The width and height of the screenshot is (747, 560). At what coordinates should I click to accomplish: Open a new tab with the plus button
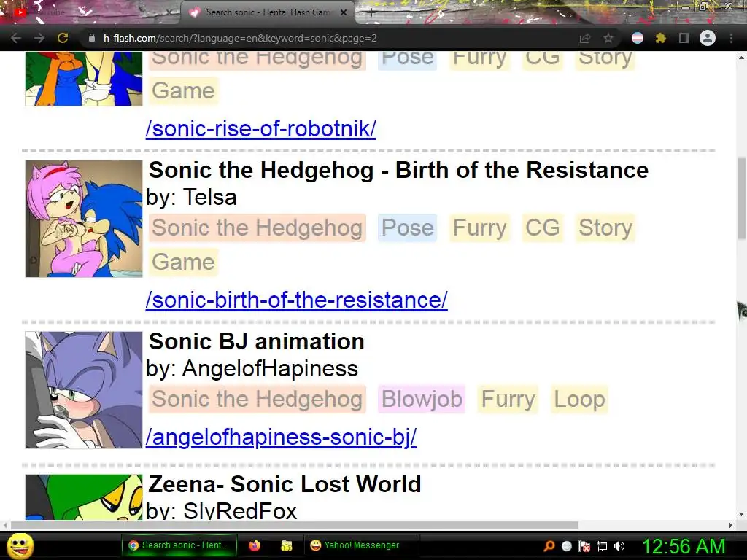coord(371,12)
